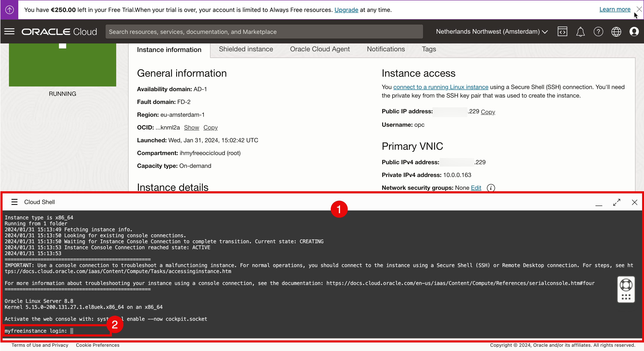Click the support lifebuoy help widget

(626, 285)
